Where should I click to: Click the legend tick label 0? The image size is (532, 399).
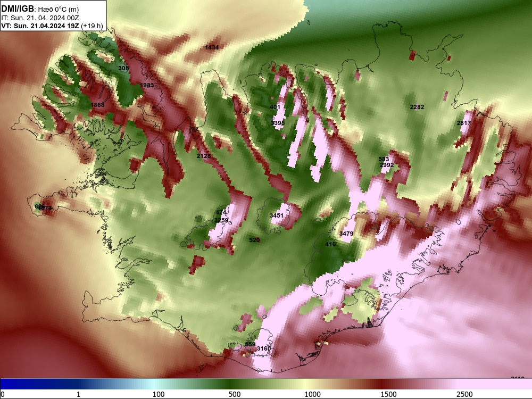click(3, 394)
